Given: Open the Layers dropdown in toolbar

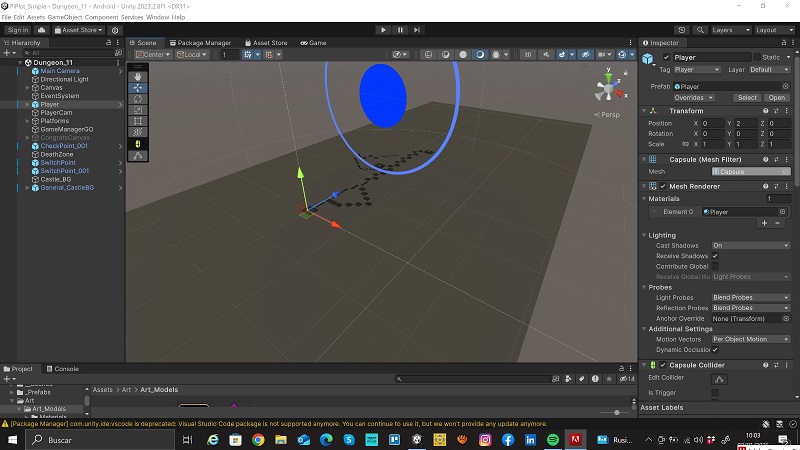Looking at the screenshot, I should [729, 30].
